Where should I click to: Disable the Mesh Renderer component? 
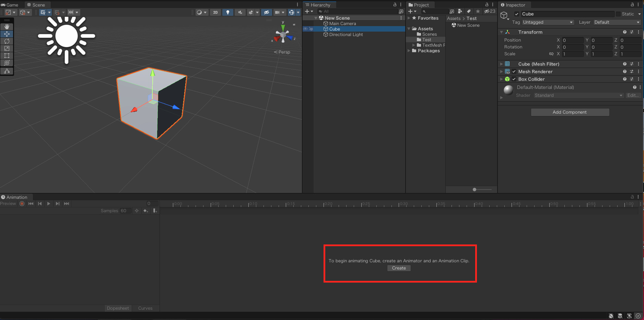514,71
